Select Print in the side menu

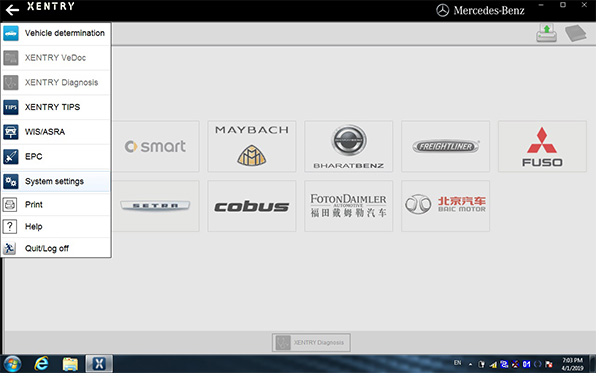click(x=56, y=205)
